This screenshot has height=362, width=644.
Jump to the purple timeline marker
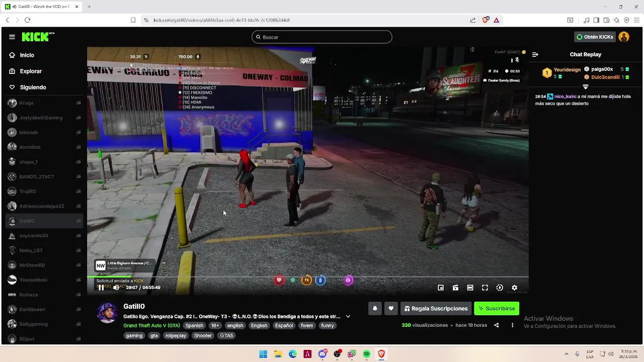click(348, 281)
